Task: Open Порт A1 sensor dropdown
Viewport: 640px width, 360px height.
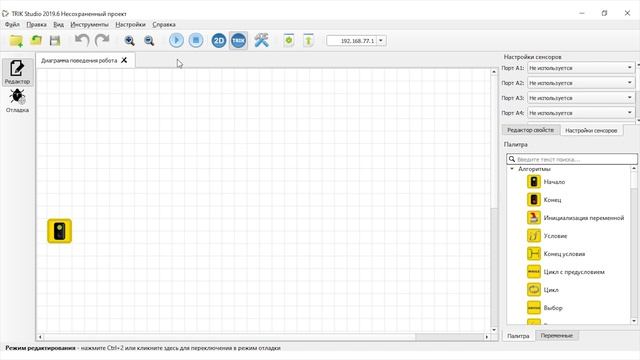Action: pyautogui.click(x=581, y=68)
